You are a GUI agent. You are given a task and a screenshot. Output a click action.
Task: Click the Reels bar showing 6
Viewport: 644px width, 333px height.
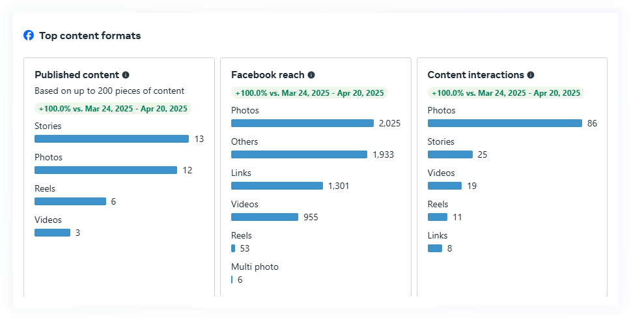point(70,201)
